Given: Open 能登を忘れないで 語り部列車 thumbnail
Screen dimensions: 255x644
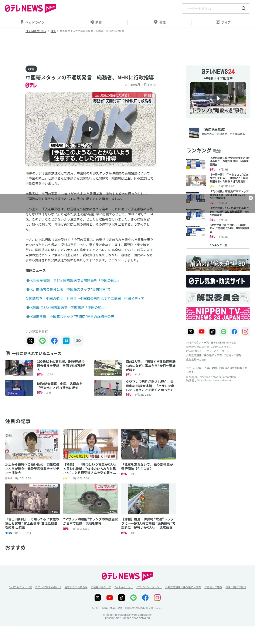Looking at the screenshot, I should tap(149, 444).
